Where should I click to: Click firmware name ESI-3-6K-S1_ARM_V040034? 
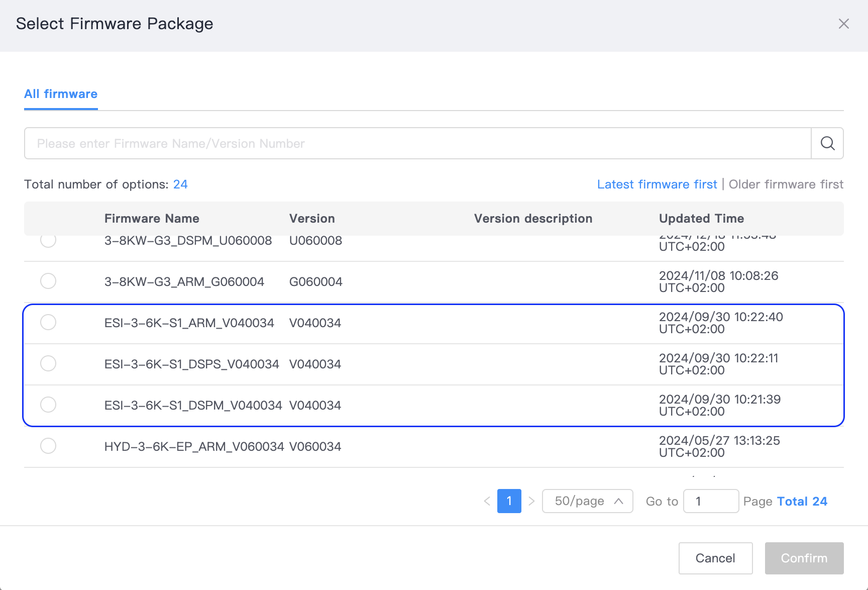pyautogui.click(x=189, y=323)
